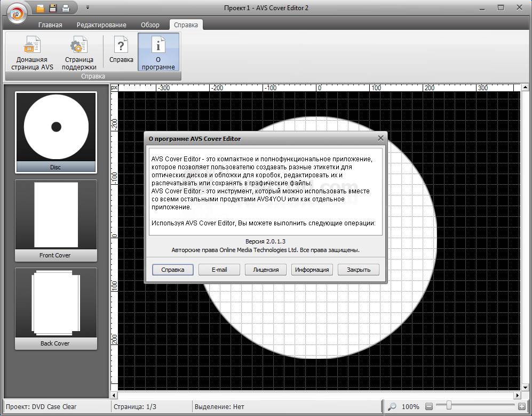Expand the quick access toolbar customize arrow
The height and width of the screenshot is (416, 532).
(x=88, y=8)
